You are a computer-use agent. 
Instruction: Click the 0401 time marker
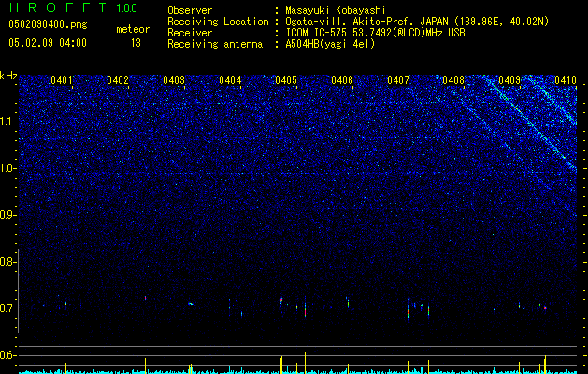point(62,80)
